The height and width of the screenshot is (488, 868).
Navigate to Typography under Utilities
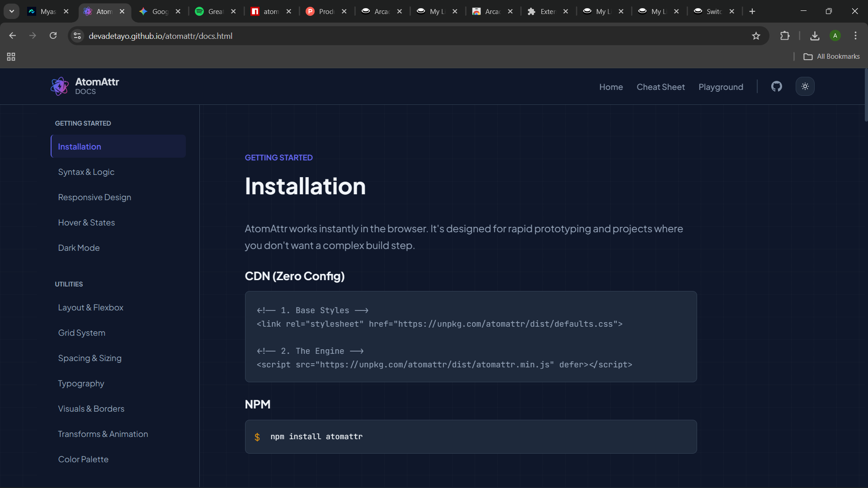tap(81, 383)
